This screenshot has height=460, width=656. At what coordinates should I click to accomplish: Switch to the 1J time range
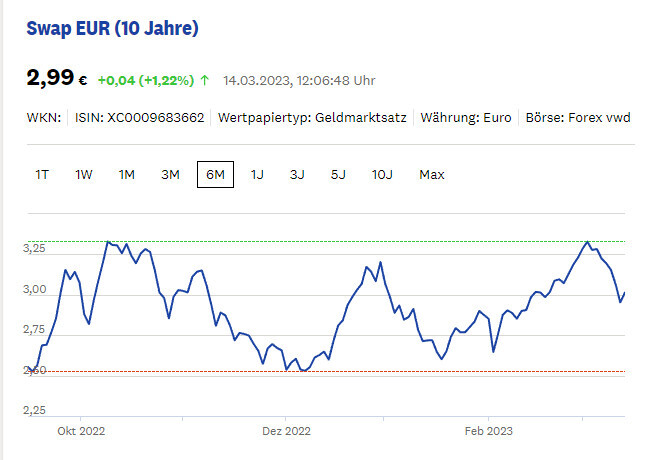257,175
